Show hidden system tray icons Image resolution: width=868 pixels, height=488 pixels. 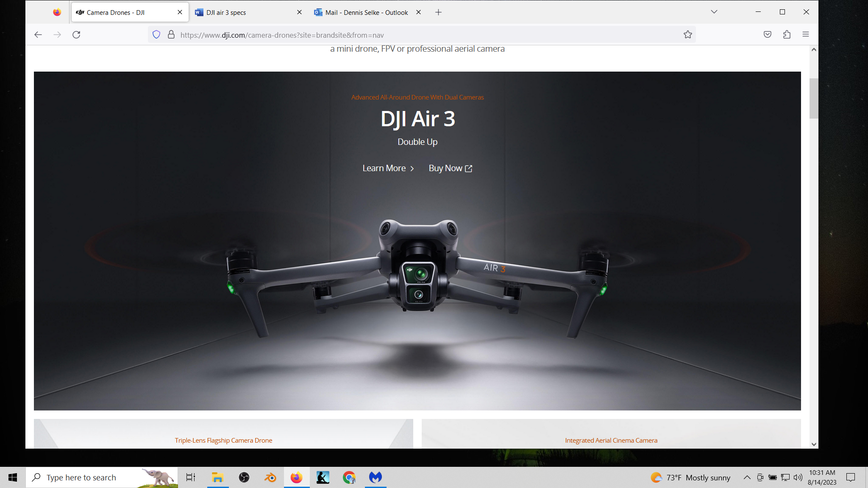click(x=747, y=477)
